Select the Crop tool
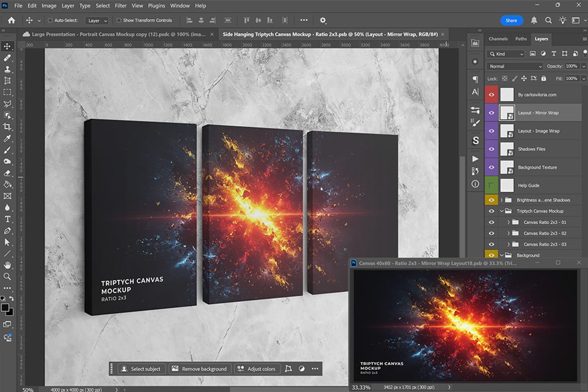The width and height of the screenshot is (588, 392). click(x=7, y=127)
